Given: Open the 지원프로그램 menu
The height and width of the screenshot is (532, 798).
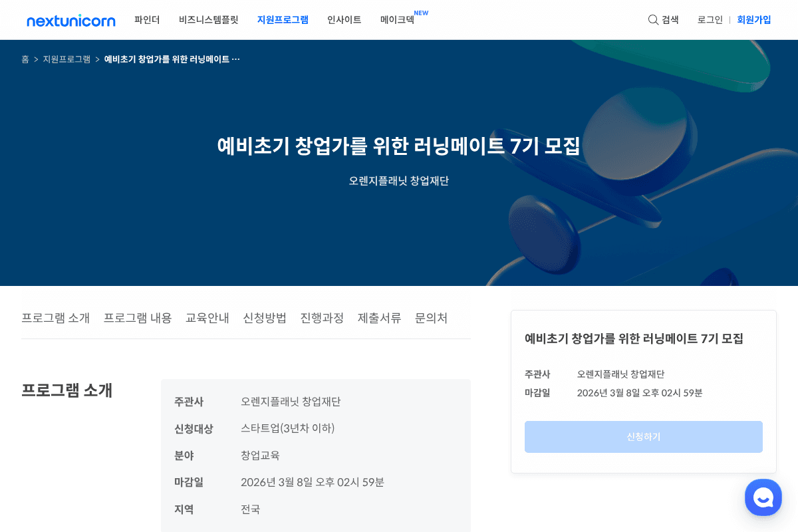Looking at the screenshot, I should pyautogui.click(x=283, y=20).
